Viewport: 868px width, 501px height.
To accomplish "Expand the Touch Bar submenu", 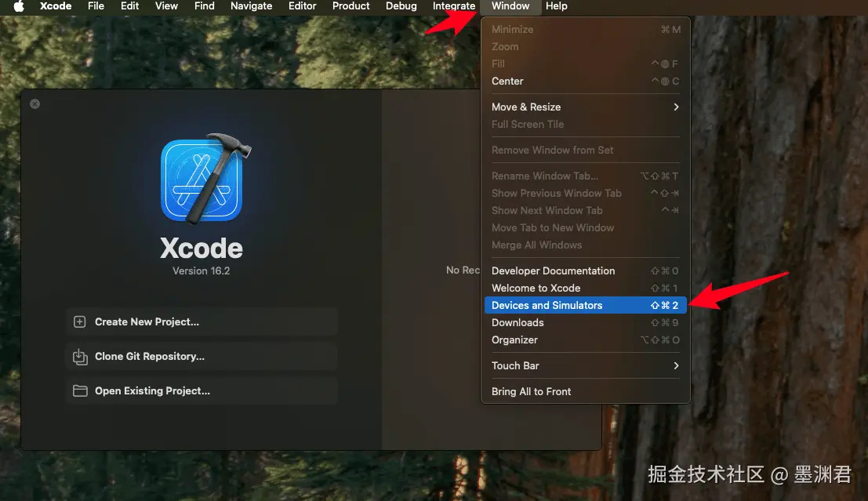I will coord(585,365).
